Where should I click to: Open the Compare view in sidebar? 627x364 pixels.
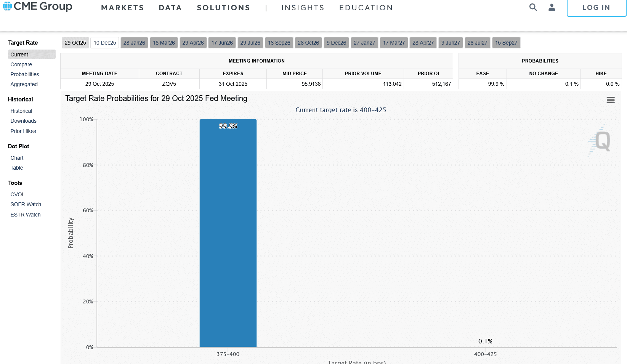pyautogui.click(x=21, y=64)
